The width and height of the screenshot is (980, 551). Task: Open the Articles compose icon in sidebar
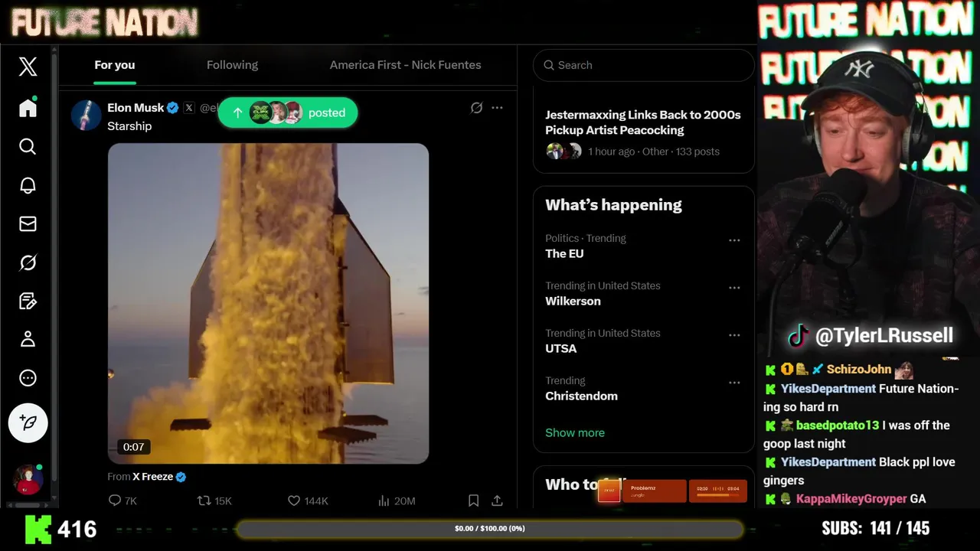click(28, 301)
